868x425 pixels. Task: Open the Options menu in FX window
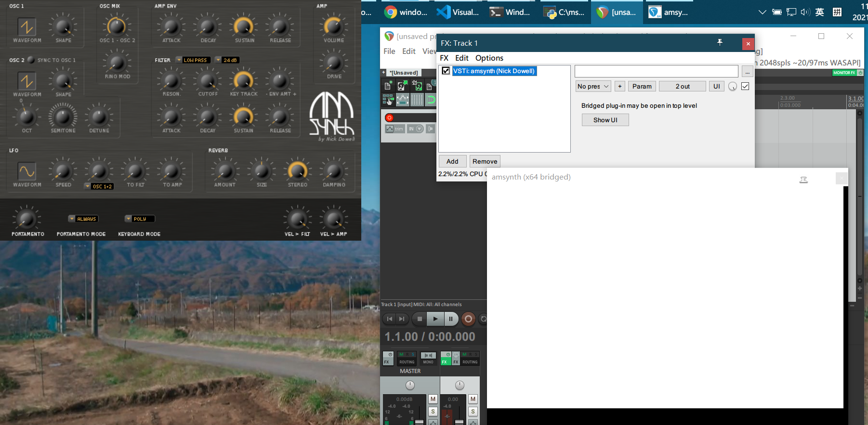[489, 58]
